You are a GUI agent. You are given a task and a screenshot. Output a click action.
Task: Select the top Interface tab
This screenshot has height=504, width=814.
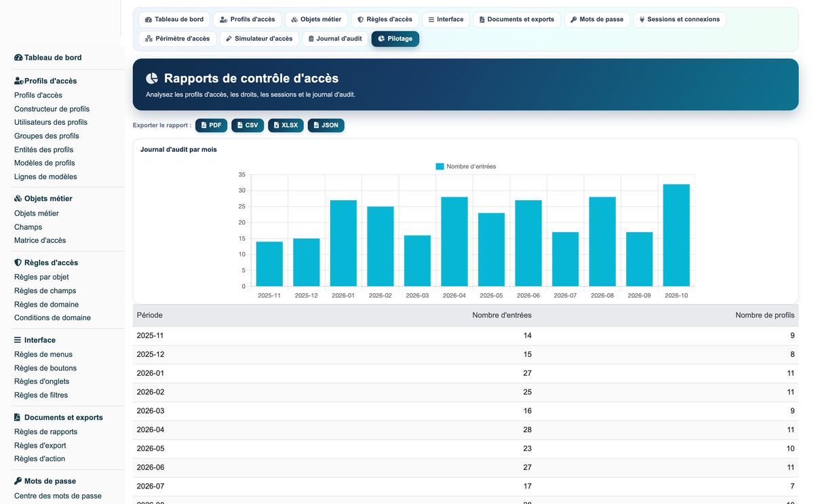pos(446,20)
